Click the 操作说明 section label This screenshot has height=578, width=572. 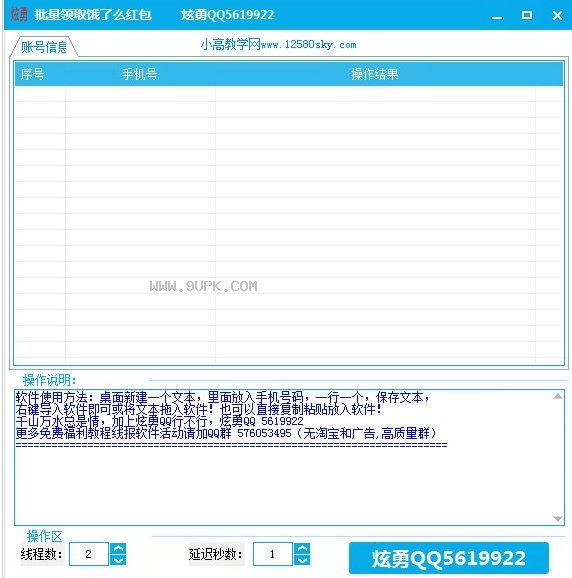point(49,380)
